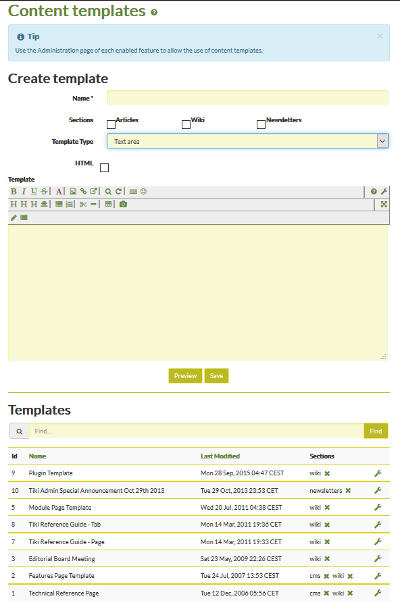Screen dimensions: 400x609
Task: Remove newsletters section from Tiki Admin Announcement
Action: tap(348, 491)
